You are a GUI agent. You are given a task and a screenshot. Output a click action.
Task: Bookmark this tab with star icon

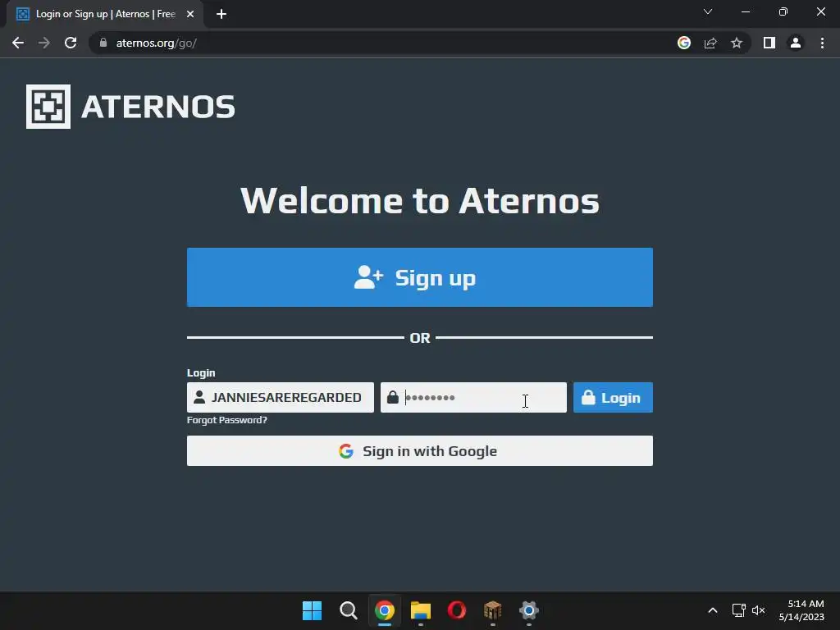point(737,43)
